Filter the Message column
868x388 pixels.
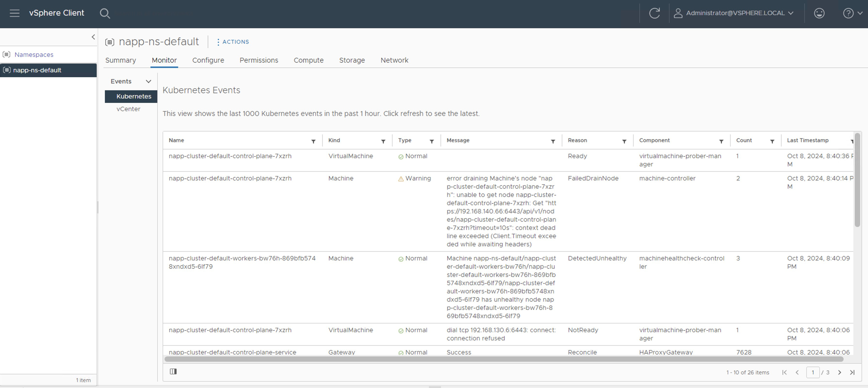[553, 141]
